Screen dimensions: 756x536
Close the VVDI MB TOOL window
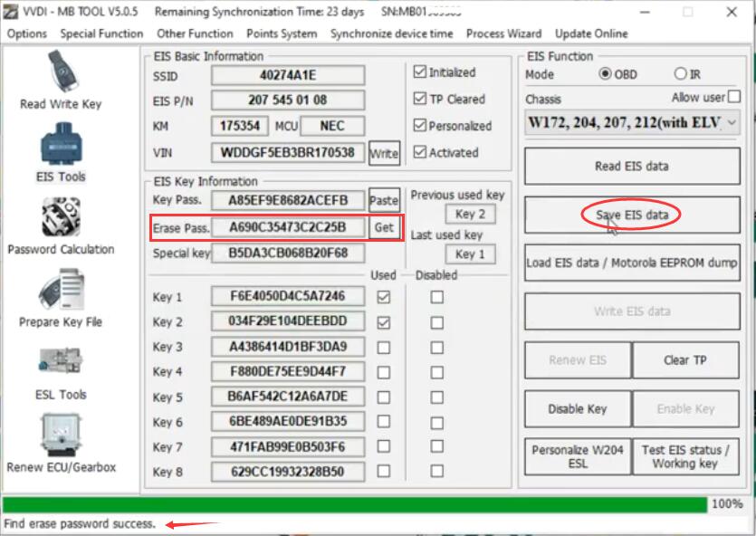click(732, 12)
